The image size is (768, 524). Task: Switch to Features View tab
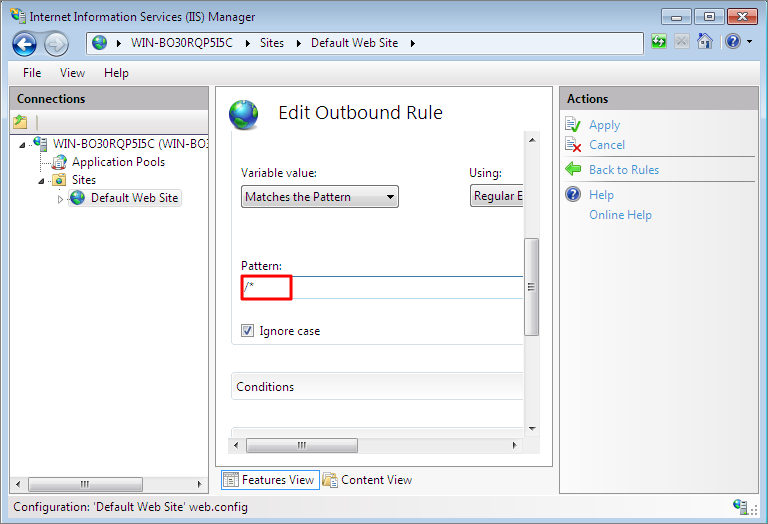click(270, 480)
